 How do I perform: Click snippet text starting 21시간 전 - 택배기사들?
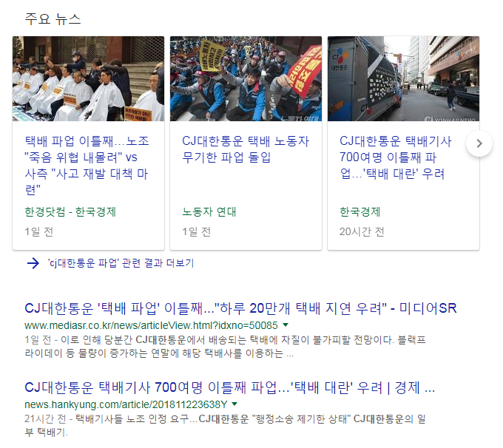pyautogui.click(x=225, y=425)
